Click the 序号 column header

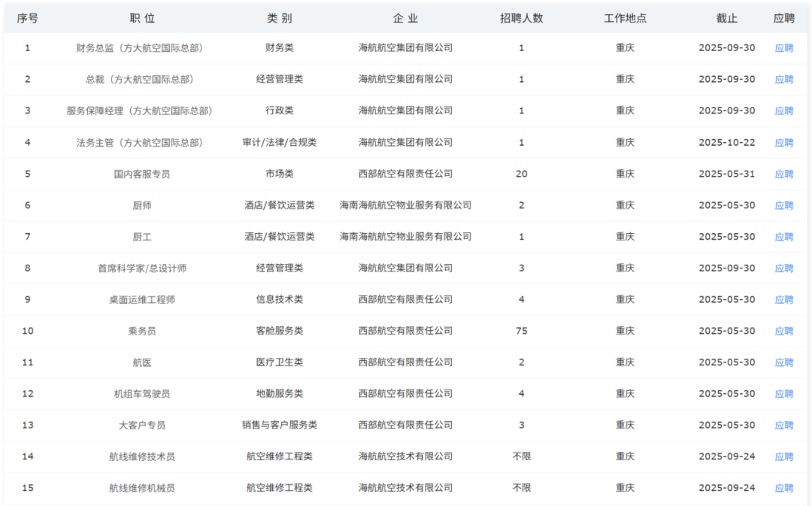[28, 18]
